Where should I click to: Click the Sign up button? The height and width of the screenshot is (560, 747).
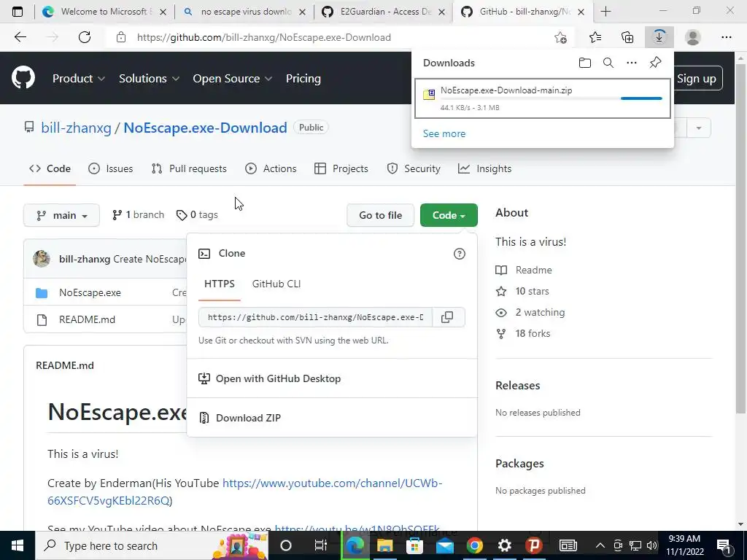click(x=697, y=79)
